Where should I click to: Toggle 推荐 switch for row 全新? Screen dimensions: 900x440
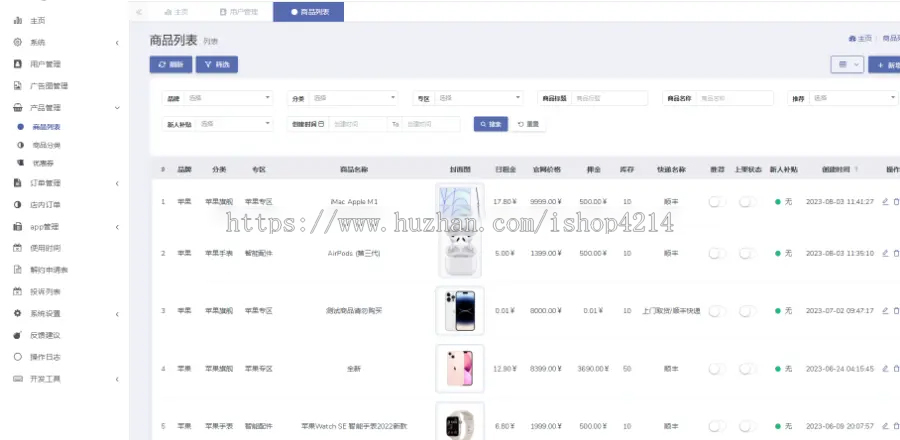coord(717,369)
